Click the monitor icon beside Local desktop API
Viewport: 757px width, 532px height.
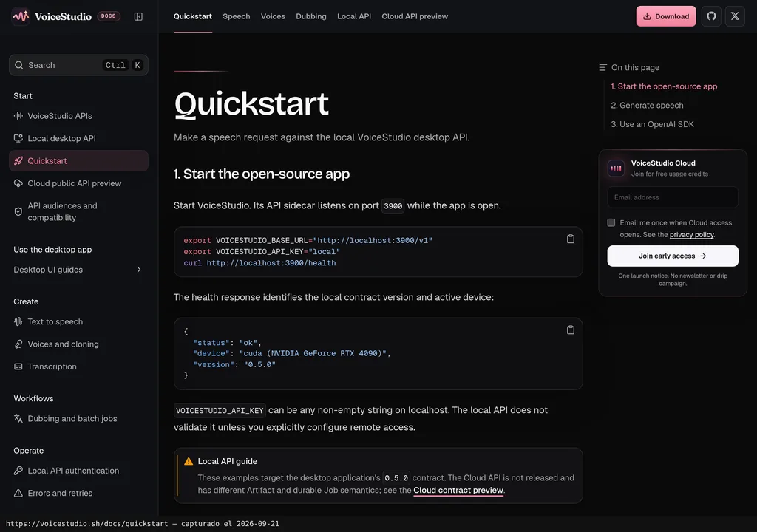18,139
